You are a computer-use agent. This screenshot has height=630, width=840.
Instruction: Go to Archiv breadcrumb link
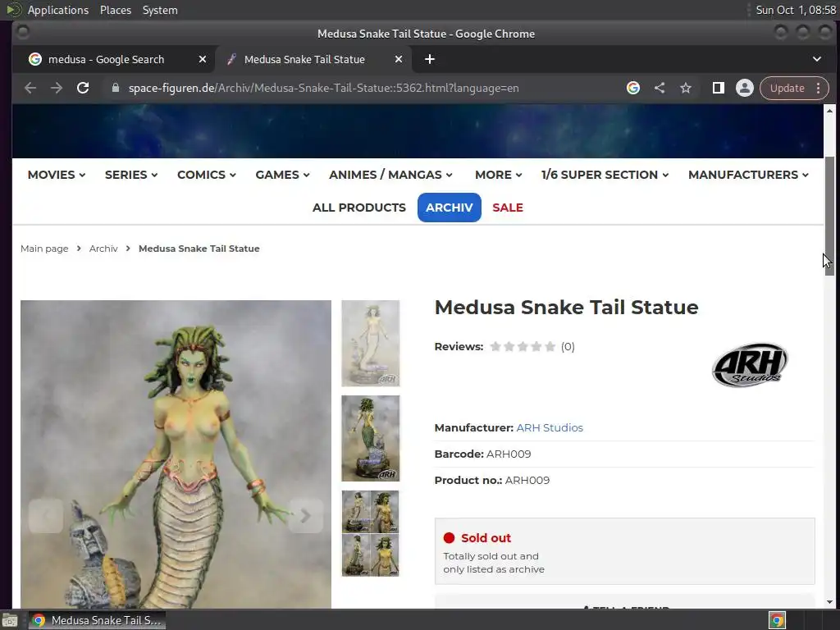click(103, 249)
